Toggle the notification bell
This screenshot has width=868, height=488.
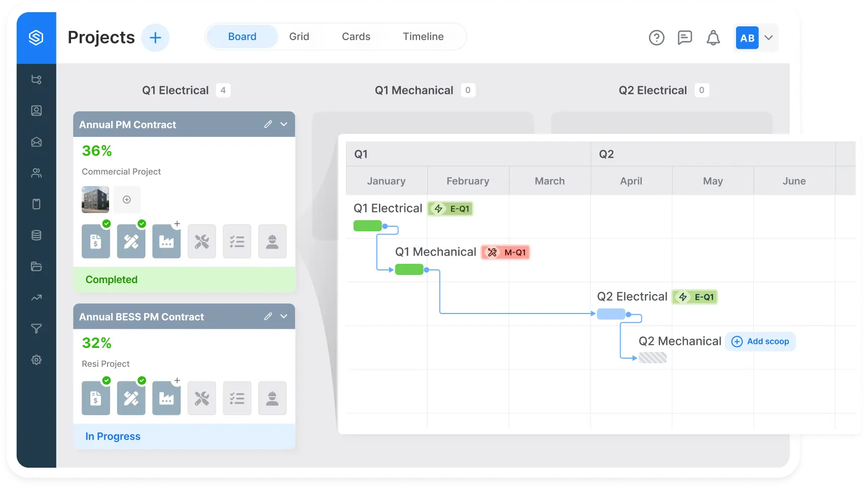(713, 38)
